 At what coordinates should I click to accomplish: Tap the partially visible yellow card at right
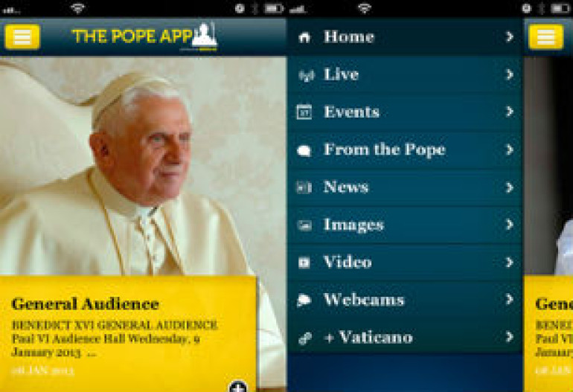[548, 333]
